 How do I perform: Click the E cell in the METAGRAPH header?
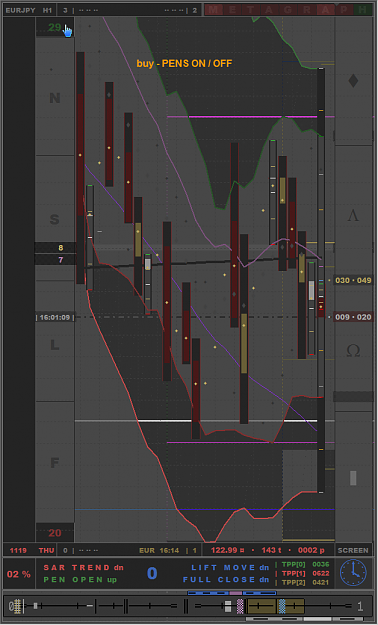(232, 10)
